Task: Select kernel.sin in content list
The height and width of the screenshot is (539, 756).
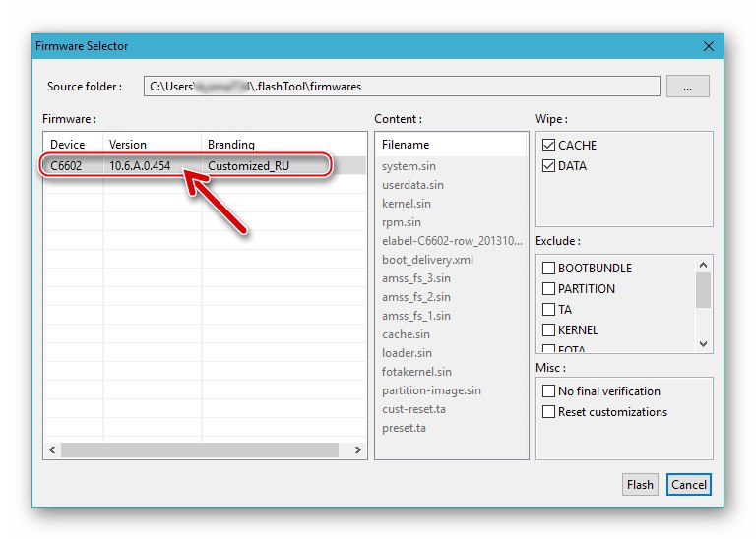Action: (x=407, y=204)
